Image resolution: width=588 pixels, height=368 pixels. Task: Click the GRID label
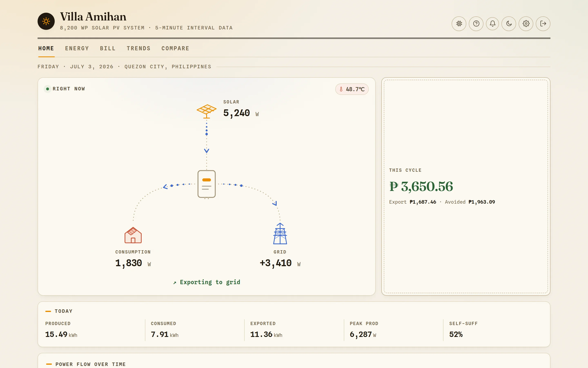point(280,252)
